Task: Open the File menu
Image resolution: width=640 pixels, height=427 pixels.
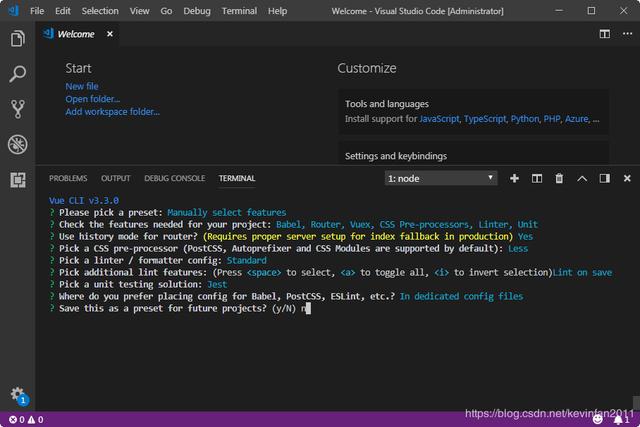Action: (37, 11)
